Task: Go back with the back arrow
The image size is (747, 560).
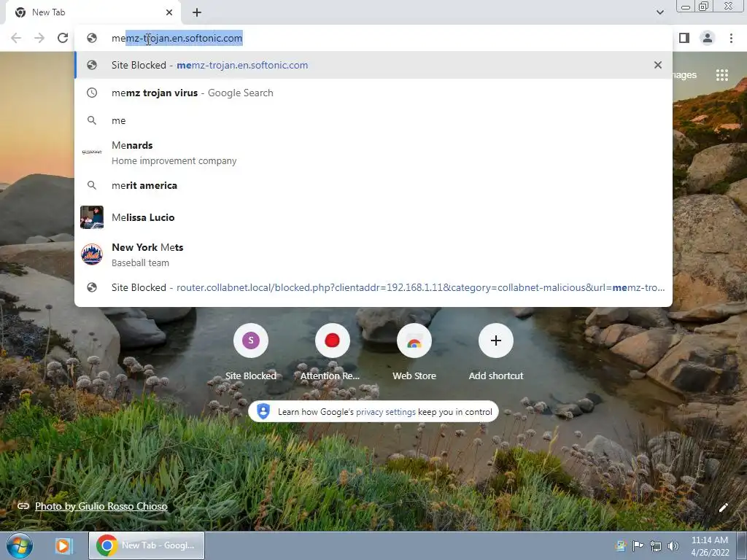Action: click(16, 38)
